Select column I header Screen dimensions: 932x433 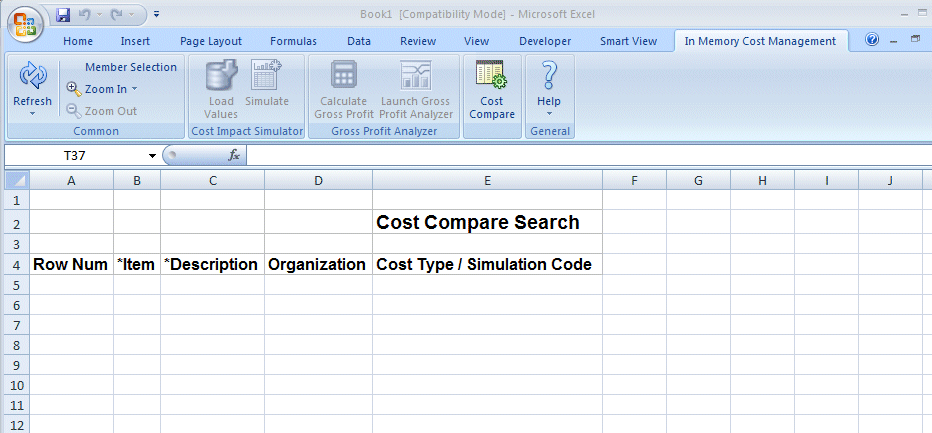point(827,181)
